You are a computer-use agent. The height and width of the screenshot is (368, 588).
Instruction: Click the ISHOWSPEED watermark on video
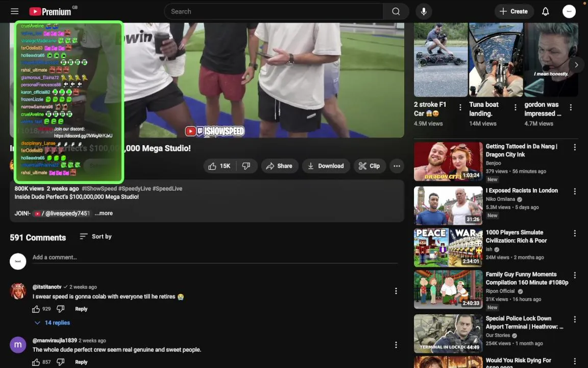coord(215,131)
